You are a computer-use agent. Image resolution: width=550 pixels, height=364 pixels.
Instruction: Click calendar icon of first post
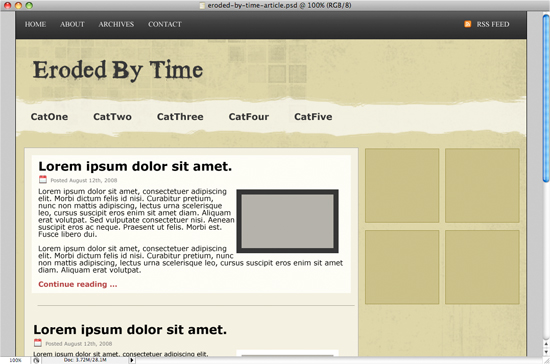click(x=43, y=180)
